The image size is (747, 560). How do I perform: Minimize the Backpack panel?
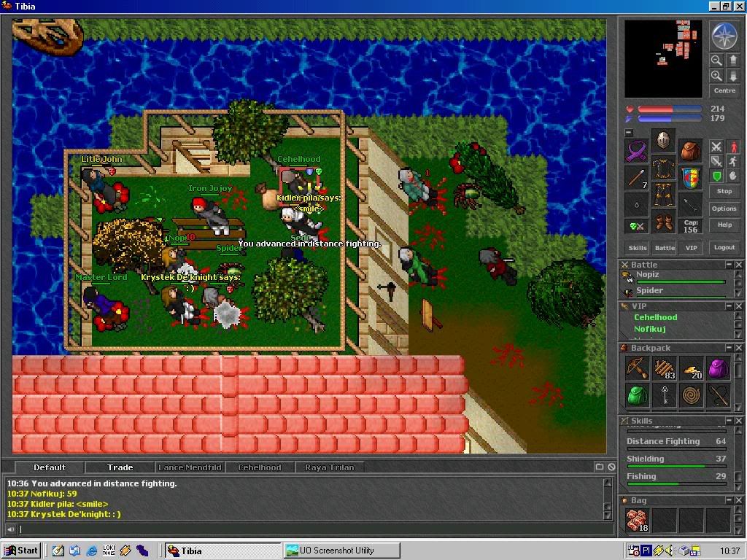click(x=729, y=348)
